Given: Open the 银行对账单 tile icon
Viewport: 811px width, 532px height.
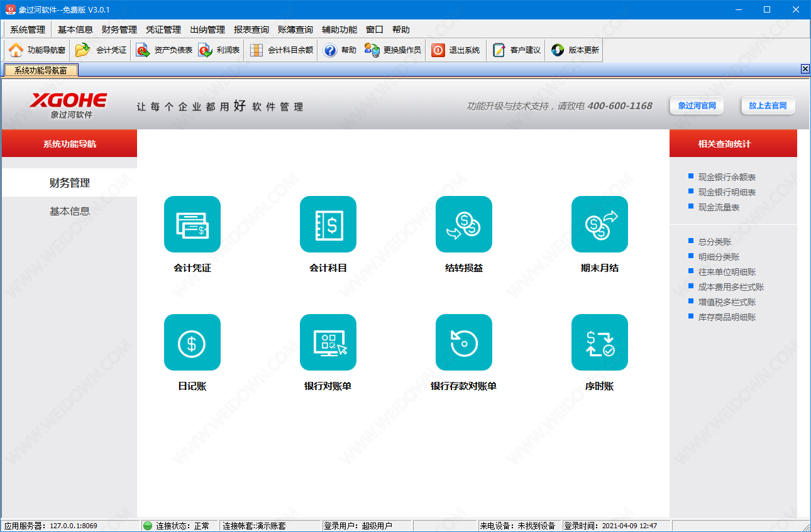Looking at the screenshot, I should (328, 342).
